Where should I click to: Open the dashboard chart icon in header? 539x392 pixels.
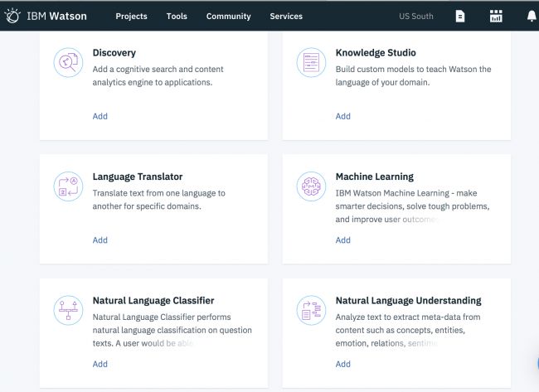pyautogui.click(x=496, y=16)
